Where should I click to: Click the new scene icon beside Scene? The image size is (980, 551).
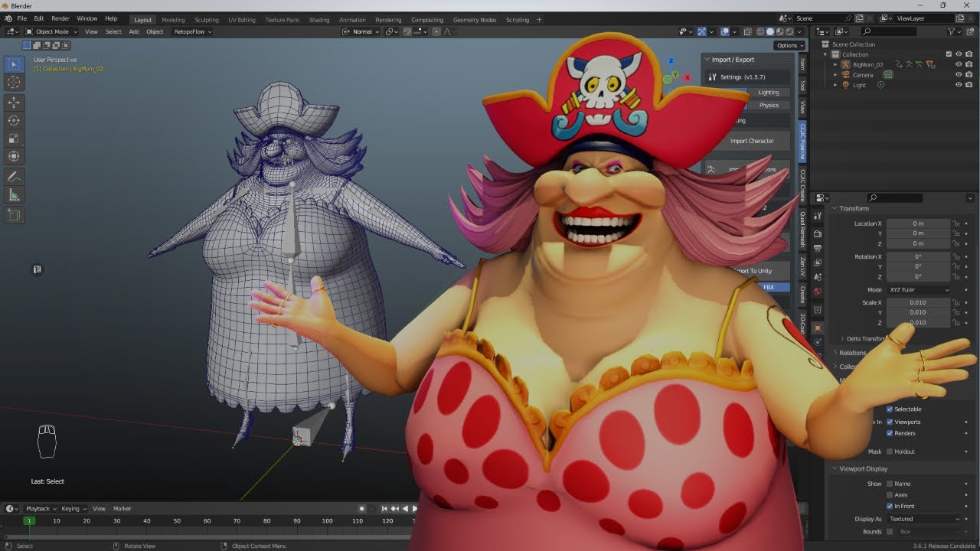pos(861,18)
